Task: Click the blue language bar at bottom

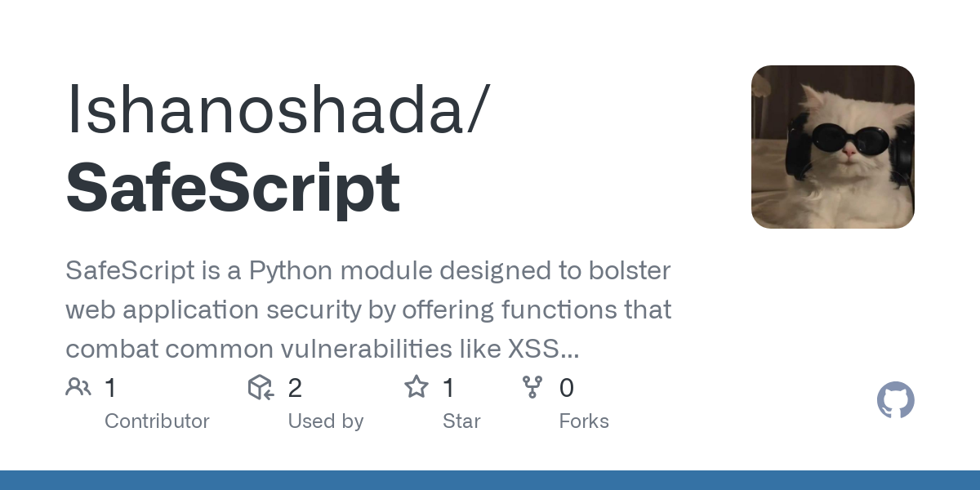Action: tap(490, 480)
